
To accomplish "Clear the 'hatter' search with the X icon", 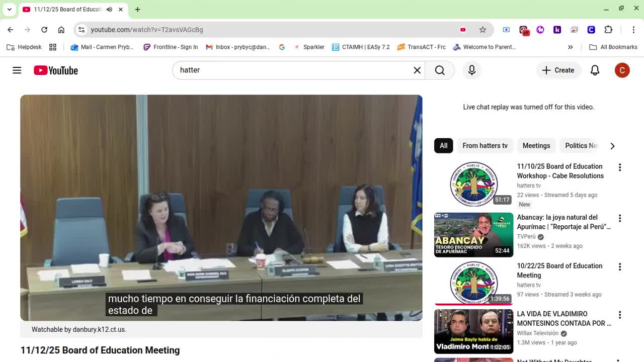I will 417,70.
